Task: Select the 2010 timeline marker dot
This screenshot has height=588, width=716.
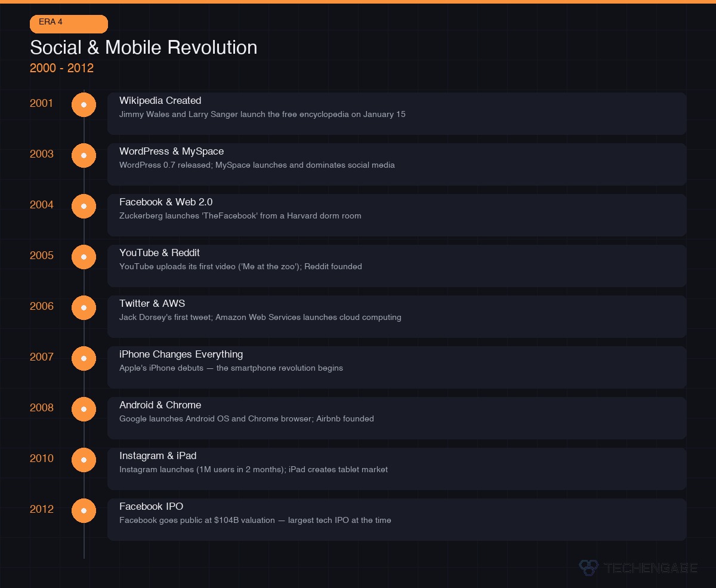Action: click(x=84, y=460)
